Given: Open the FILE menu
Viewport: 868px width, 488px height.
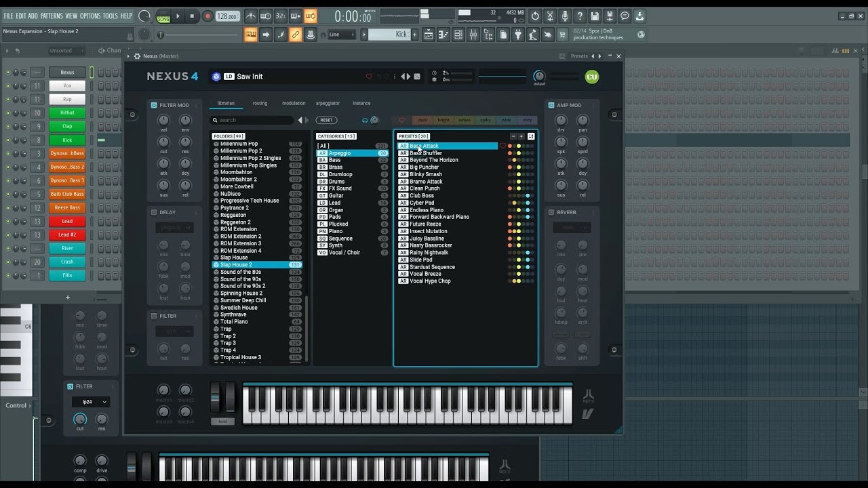Looking at the screenshot, I should [8, 16].
